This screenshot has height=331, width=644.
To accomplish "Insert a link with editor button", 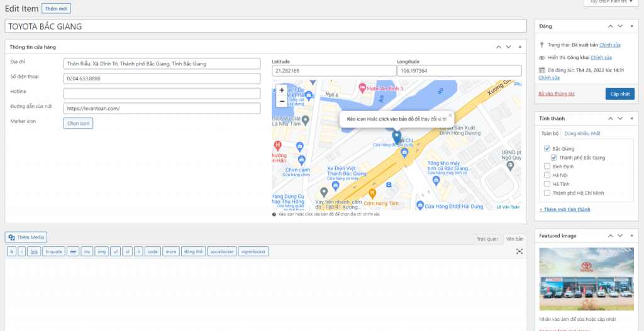I will [34, 251].
